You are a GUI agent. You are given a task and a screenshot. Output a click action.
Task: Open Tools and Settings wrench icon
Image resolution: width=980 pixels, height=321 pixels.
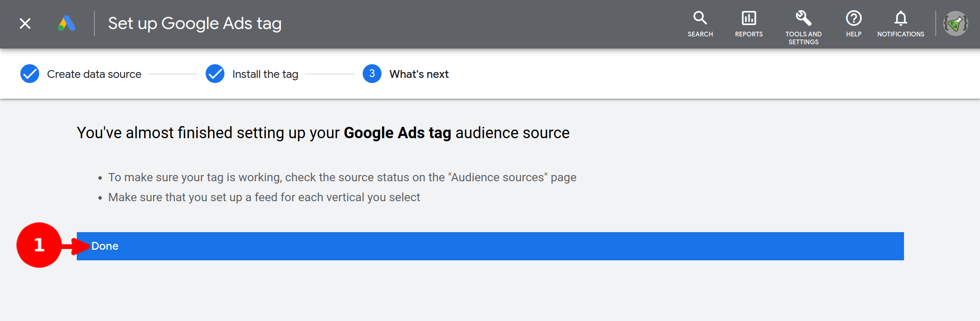tap(803, 18)
